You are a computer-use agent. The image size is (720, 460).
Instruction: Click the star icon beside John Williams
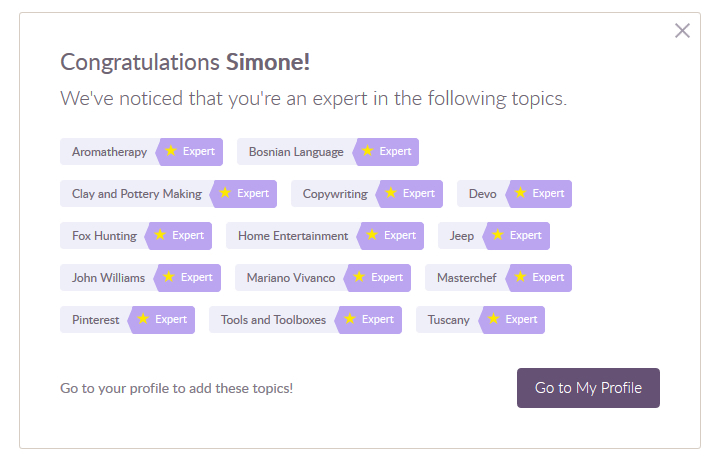point(169,278)
